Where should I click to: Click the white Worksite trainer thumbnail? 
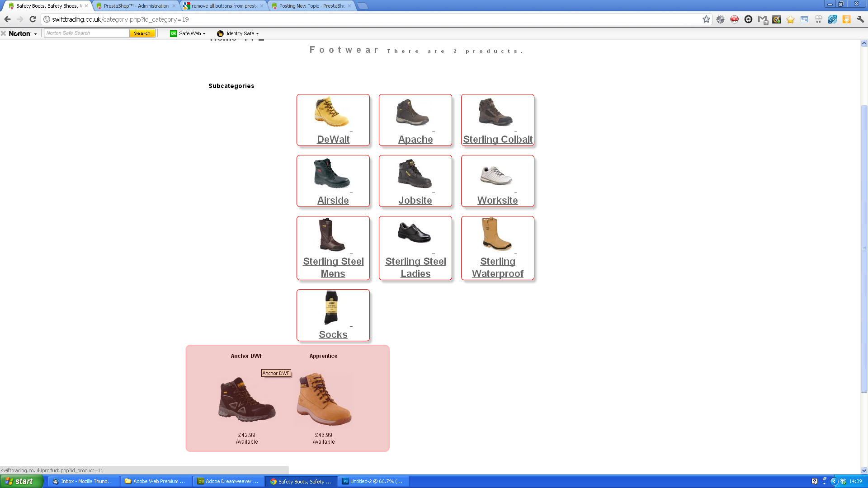pyautogui.click(x=496, y=175)
